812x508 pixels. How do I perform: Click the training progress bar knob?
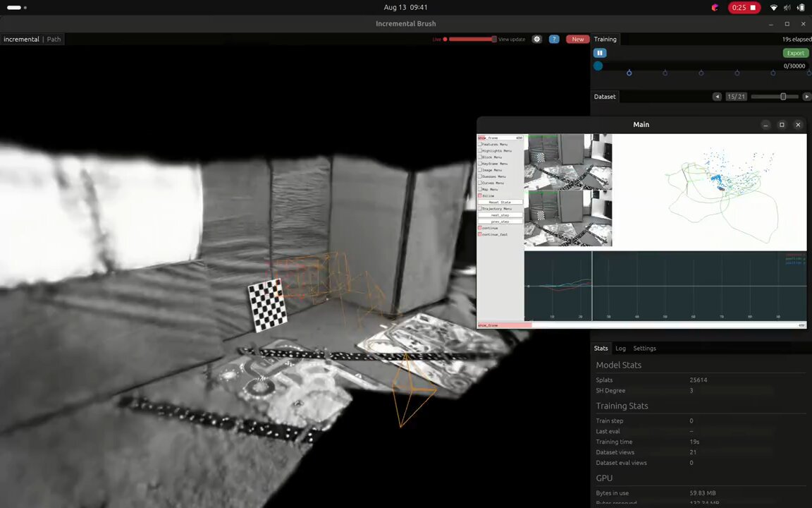click(598, 66)
